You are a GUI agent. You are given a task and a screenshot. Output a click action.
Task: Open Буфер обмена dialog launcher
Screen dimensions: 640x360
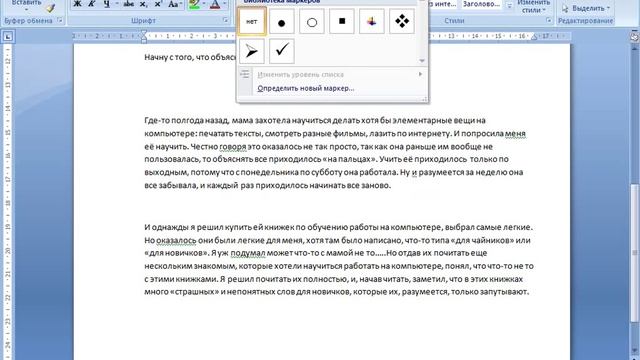60,20
